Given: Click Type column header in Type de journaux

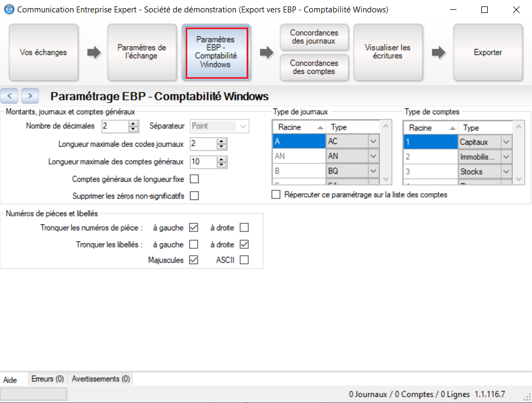Looking at the screenshot, I should 352,127.
